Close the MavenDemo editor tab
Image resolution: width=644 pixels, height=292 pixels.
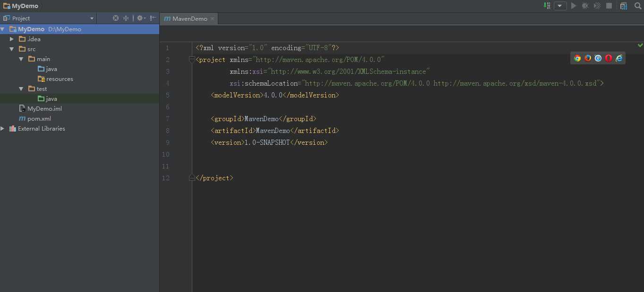tap(213, 18)
